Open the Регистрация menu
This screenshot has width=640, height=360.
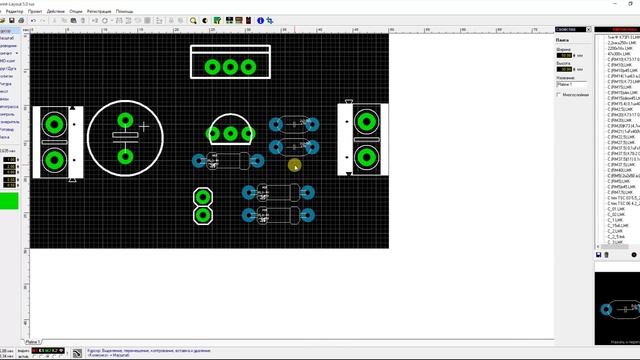coord(99,11)
